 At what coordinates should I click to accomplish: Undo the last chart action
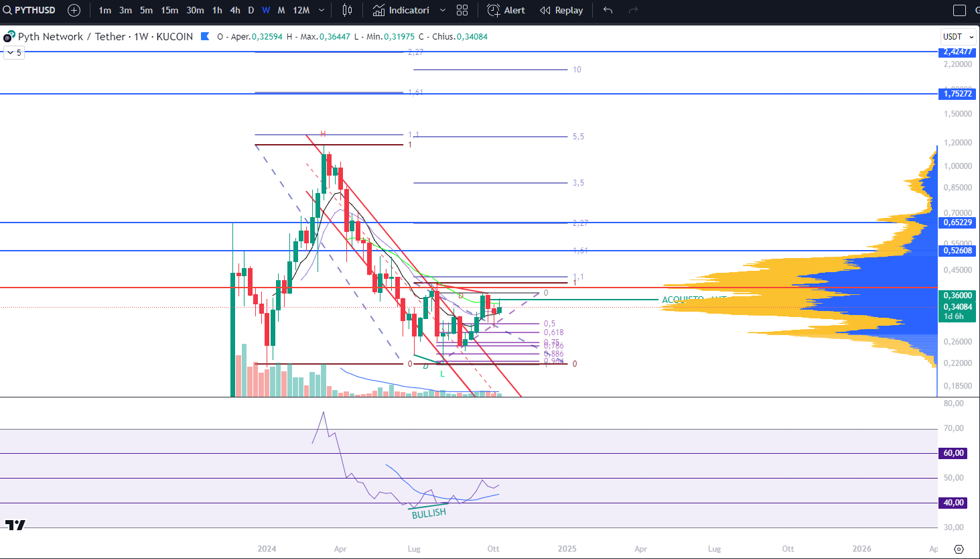[608, 10]
